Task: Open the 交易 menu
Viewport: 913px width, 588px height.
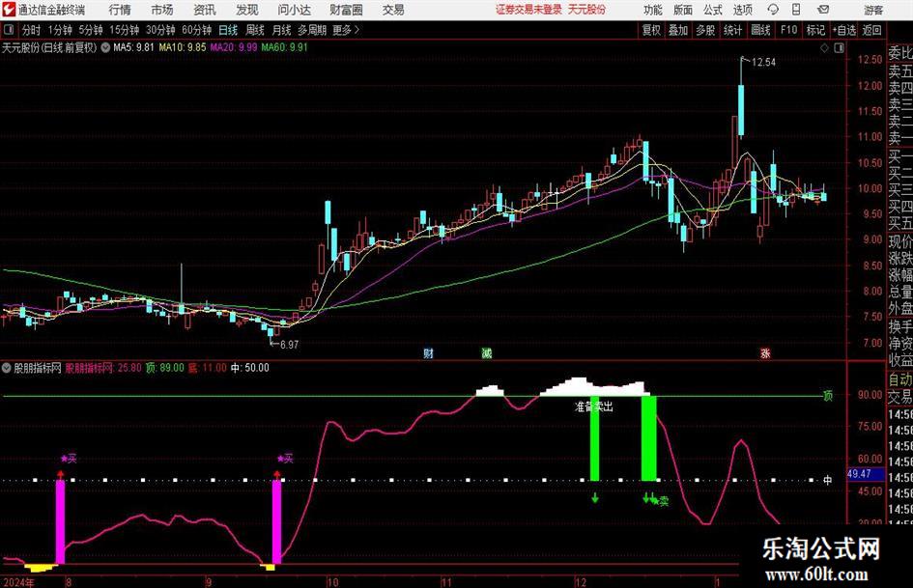Action: [393, 10]
